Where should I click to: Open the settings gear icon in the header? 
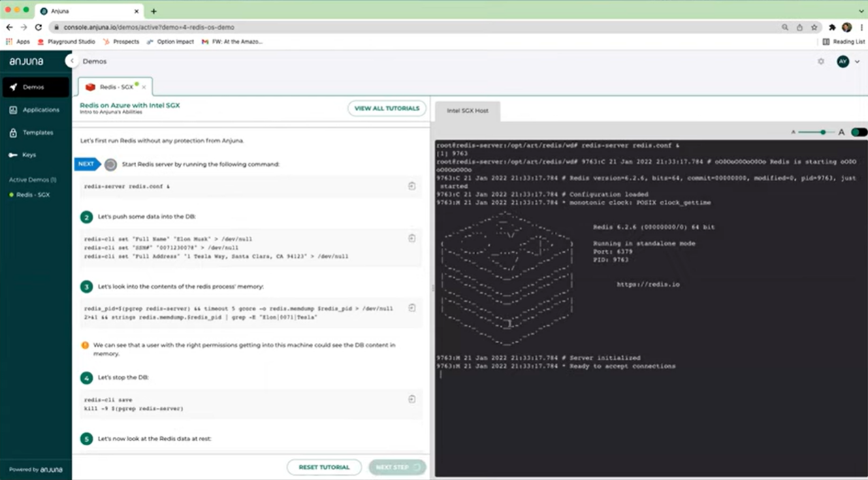pyautogui.click(x=821, y=61)
